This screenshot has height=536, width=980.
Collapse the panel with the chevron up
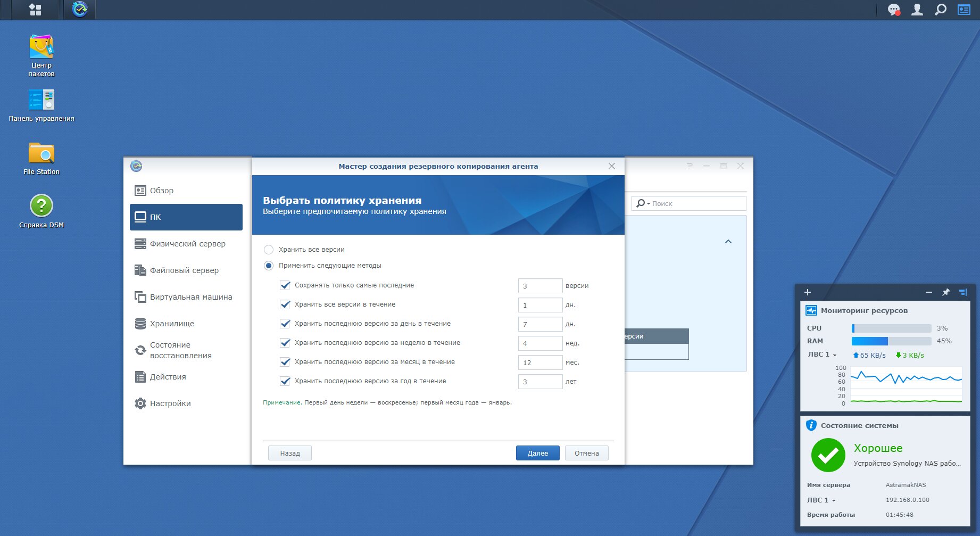coord(728,242)
